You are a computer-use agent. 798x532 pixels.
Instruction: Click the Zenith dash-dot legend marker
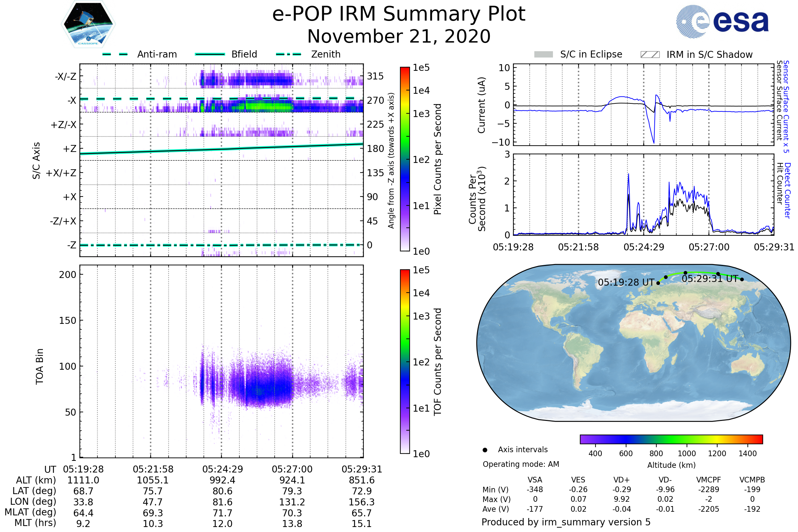click(289, 54)
